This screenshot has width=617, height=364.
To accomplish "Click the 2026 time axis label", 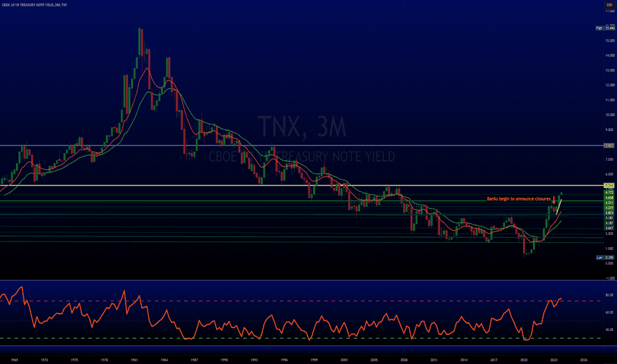I will point(584,360).
